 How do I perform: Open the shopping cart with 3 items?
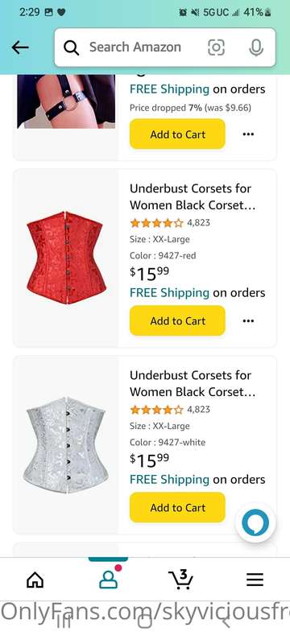tap(181, 579)
